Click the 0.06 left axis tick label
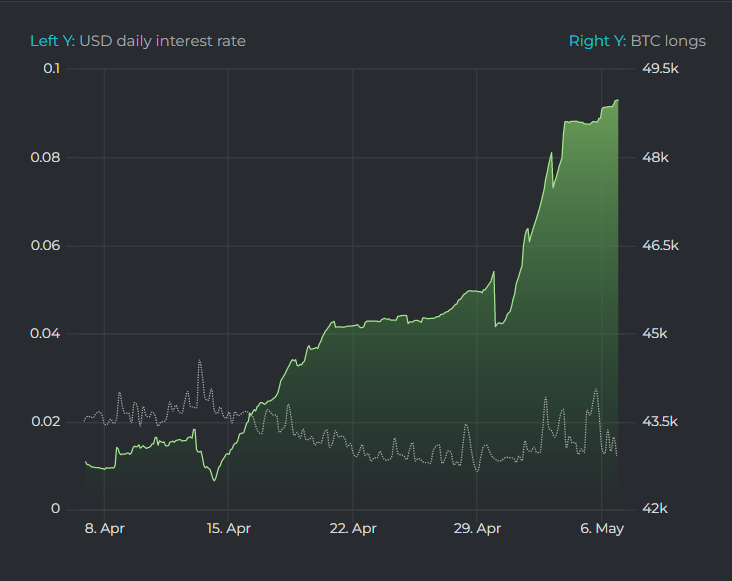Viewport: 732px width, 581px height. (46, 245)
